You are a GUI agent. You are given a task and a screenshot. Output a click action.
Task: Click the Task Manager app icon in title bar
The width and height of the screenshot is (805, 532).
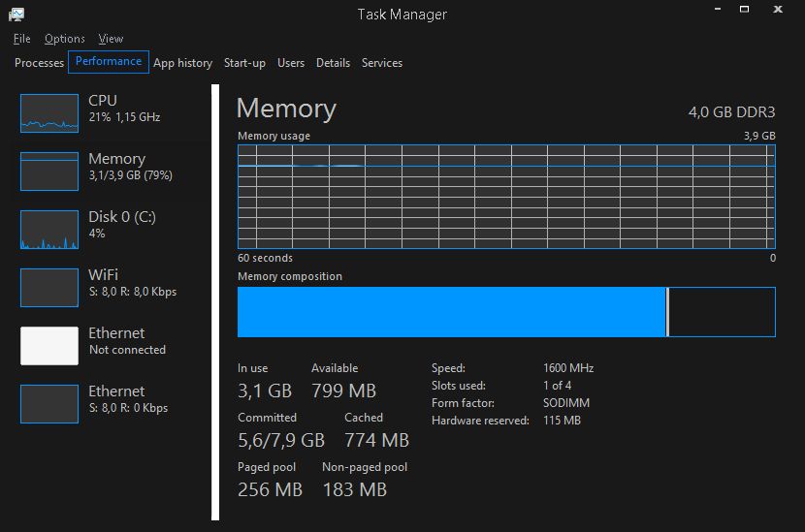click(16, 15)
